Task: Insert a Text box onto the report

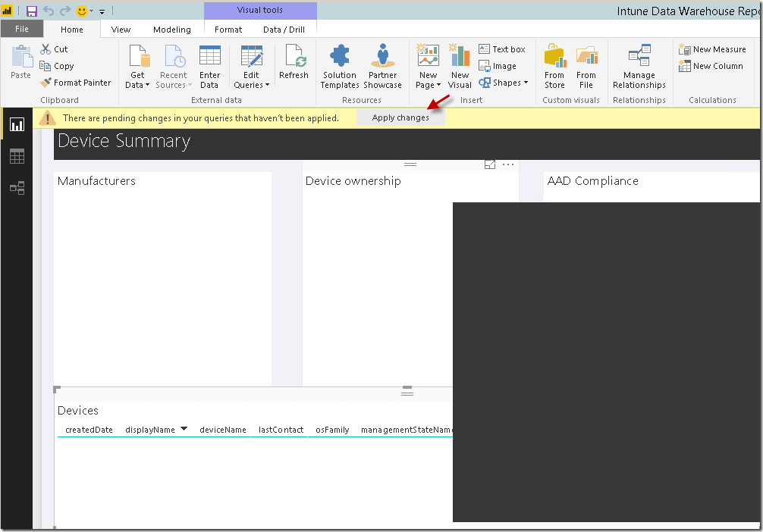Action: (x=503, y=49)
